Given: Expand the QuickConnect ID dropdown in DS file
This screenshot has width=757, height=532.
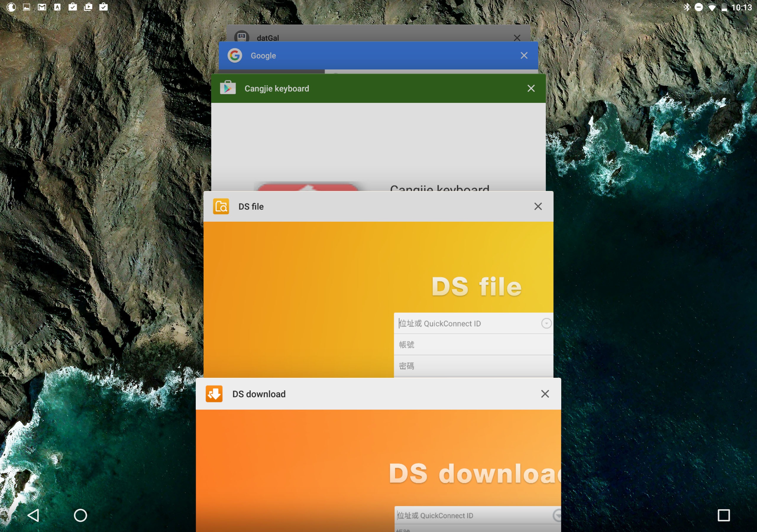Looking at the screenshot, I should click(546, 323).
